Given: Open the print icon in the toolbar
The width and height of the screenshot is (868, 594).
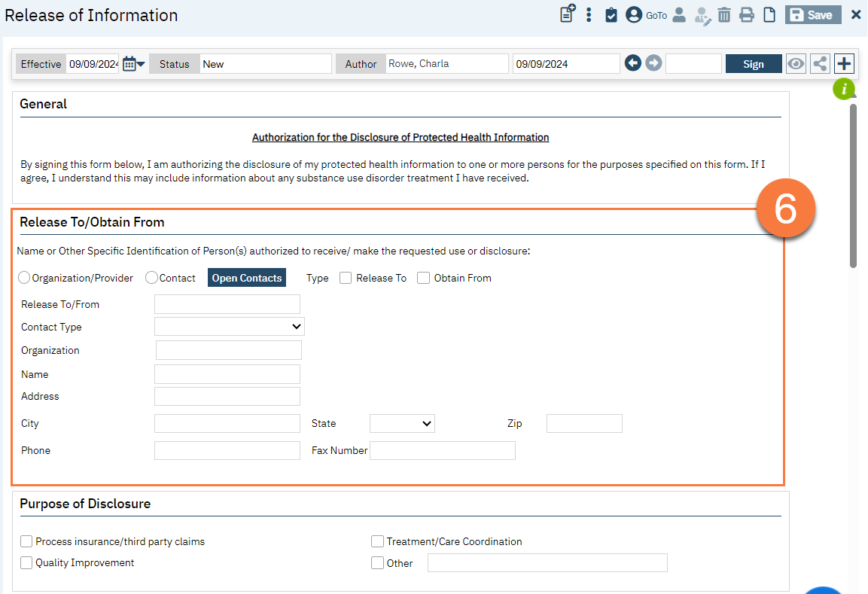Looking at the screenshot, I should 746,14.
